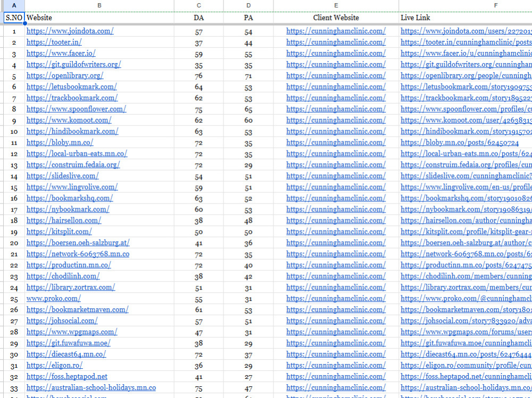Select column B header
This screenshot has height=398, width=532.
click(x=99, y=5)
